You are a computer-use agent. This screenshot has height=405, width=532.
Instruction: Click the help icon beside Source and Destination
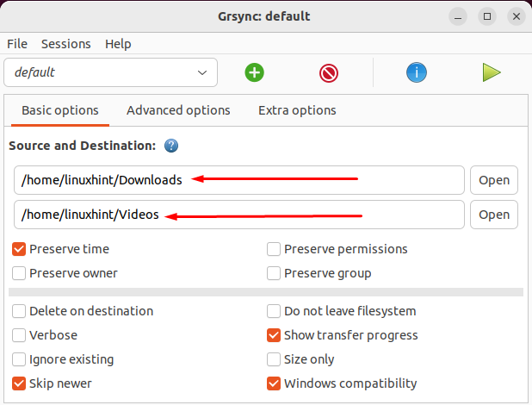pos(171,146)
